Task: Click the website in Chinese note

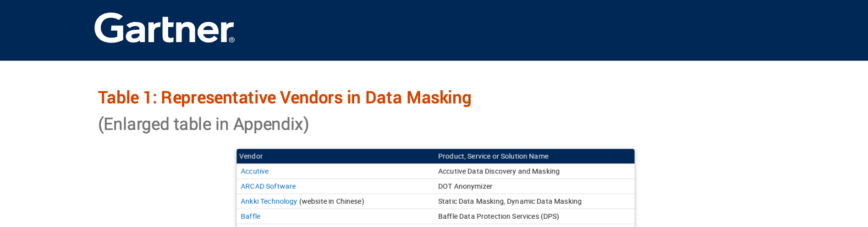Action: coord(331,201)
